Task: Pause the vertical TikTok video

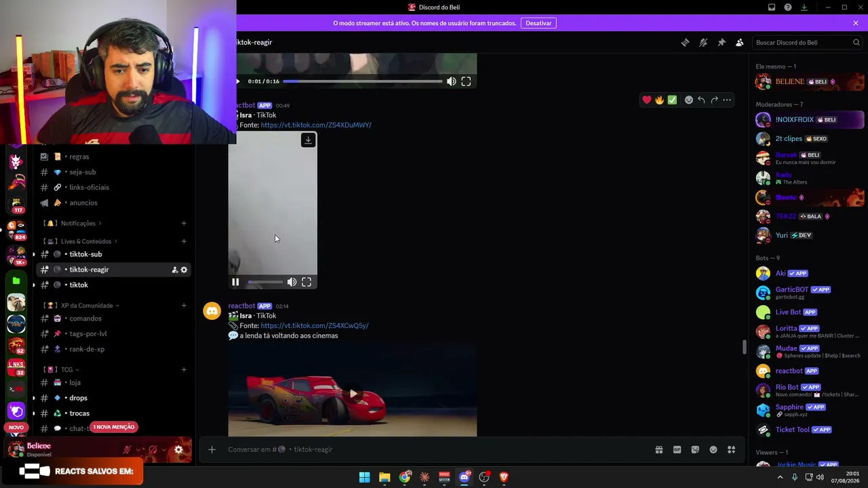Action: coord(235,282)
